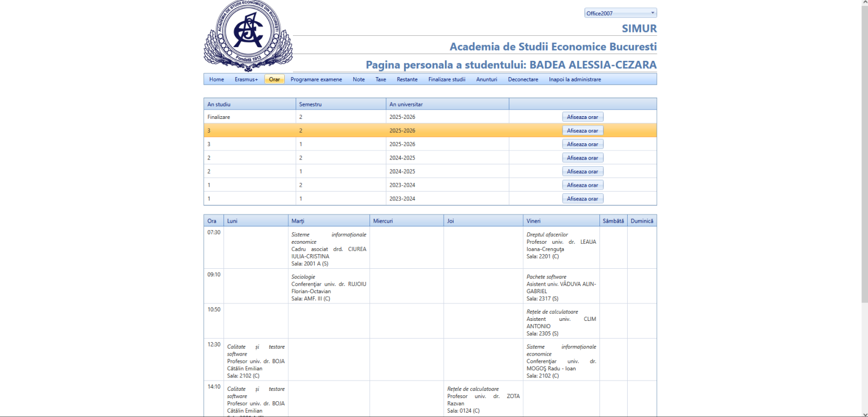Click Monday 12:30 Calitate și testare software
This screenshot has height=417, width=868.
(256, 361)
